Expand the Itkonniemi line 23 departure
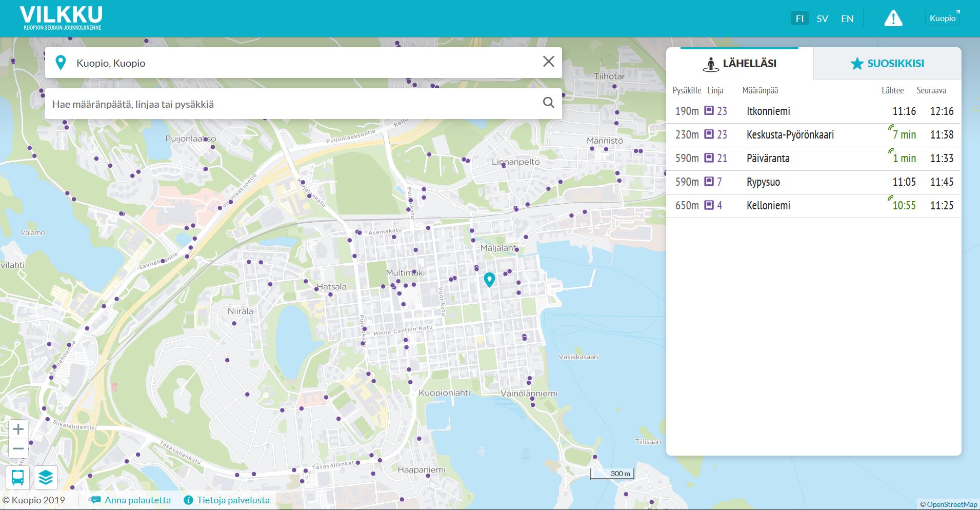This screenshot has height=510, width=980. [813, 111]
